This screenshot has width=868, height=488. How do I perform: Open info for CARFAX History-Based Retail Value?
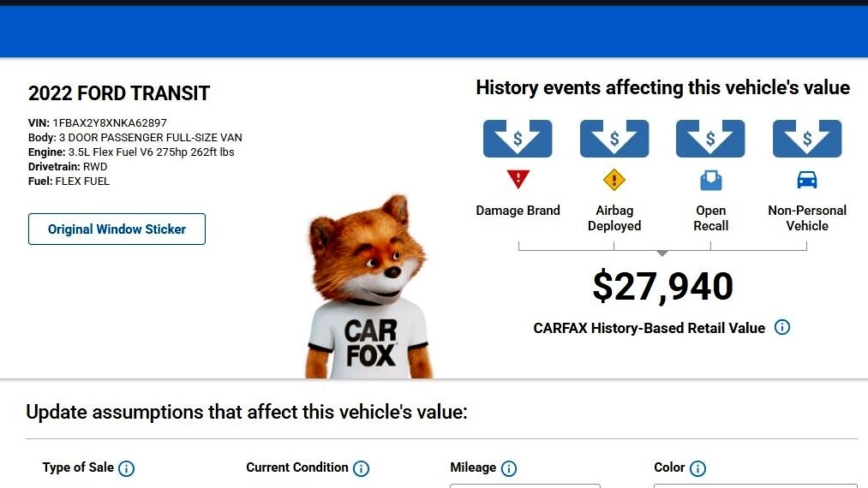[781, 327]
